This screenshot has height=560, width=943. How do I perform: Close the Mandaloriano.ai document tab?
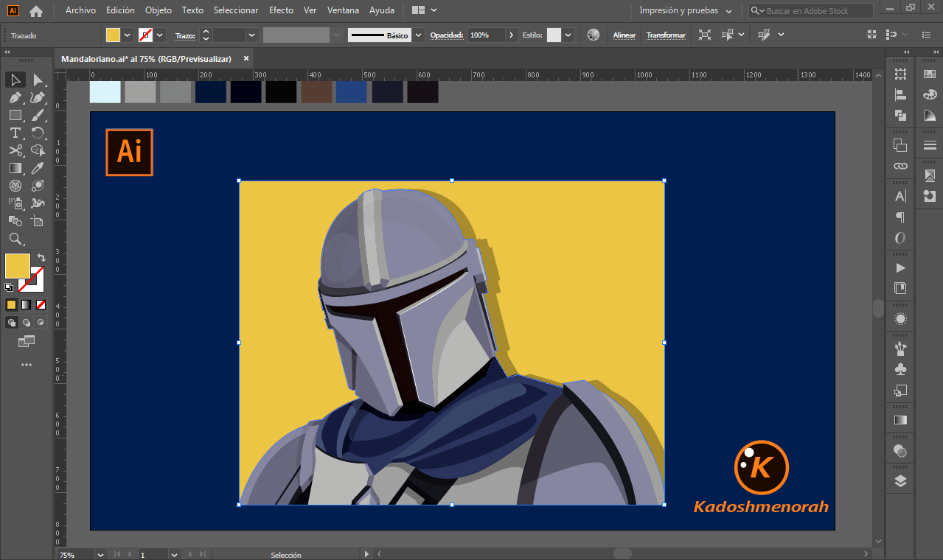[x=246, y=59]
